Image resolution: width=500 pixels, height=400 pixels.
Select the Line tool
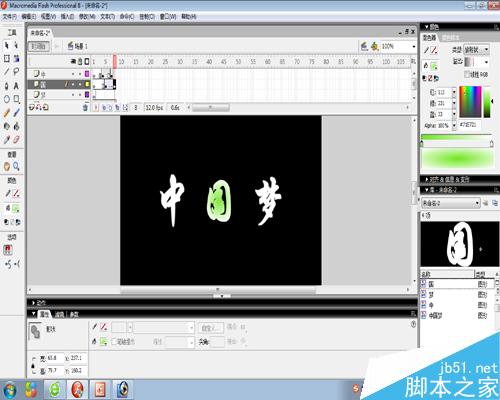pyautogui.click(x=7, y=72)
